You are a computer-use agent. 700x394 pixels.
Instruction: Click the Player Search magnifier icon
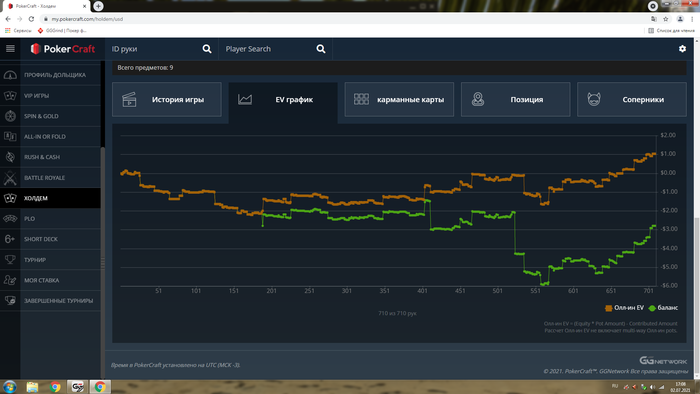[321, 49]
